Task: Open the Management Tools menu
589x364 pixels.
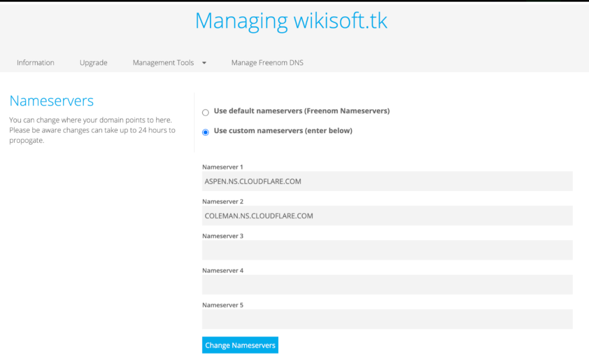Action: pyautogui.click(x=163, y=63)
